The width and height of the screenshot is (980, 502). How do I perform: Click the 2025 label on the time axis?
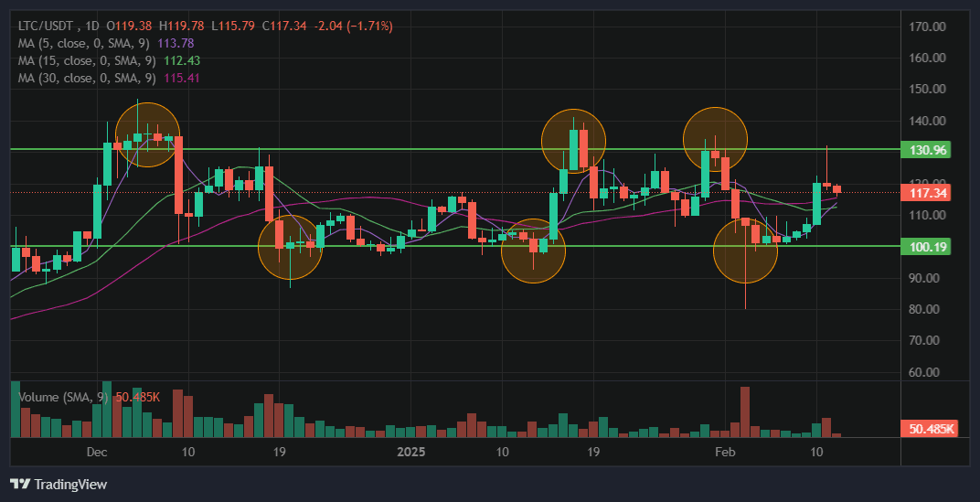[411, 452]
